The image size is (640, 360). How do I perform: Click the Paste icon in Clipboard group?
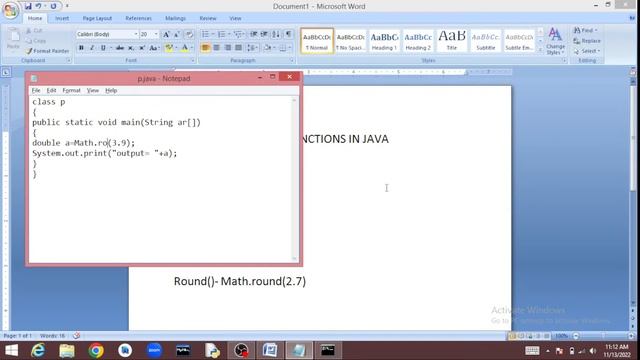click(x=13, y=39)
